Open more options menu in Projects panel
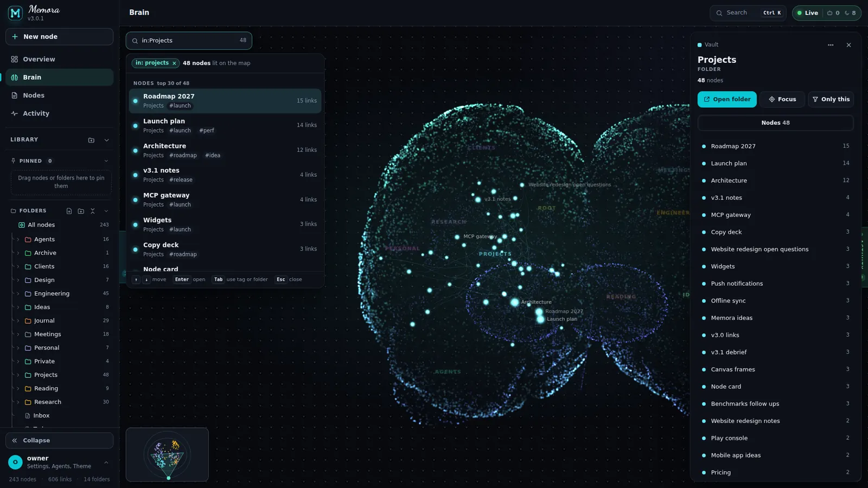The width and height of the screenshot is (868, 488). [x=831, y=45]
